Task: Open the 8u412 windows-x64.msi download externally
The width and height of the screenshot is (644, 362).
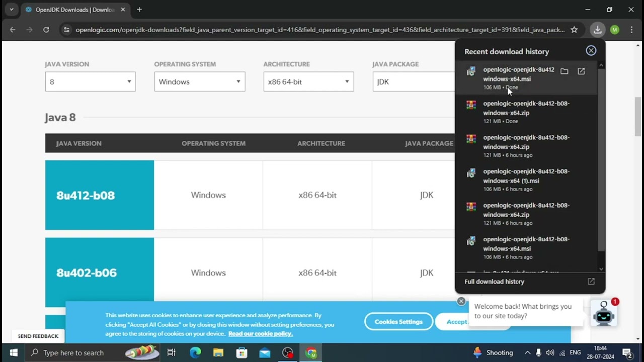Action: (581, 71)
